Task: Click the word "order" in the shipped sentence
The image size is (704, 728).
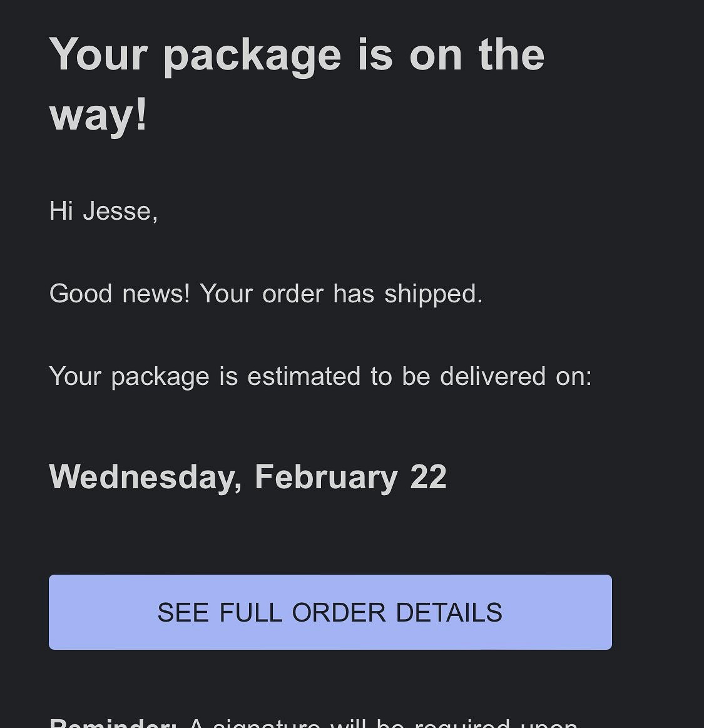Action: (x=293, y=294)
